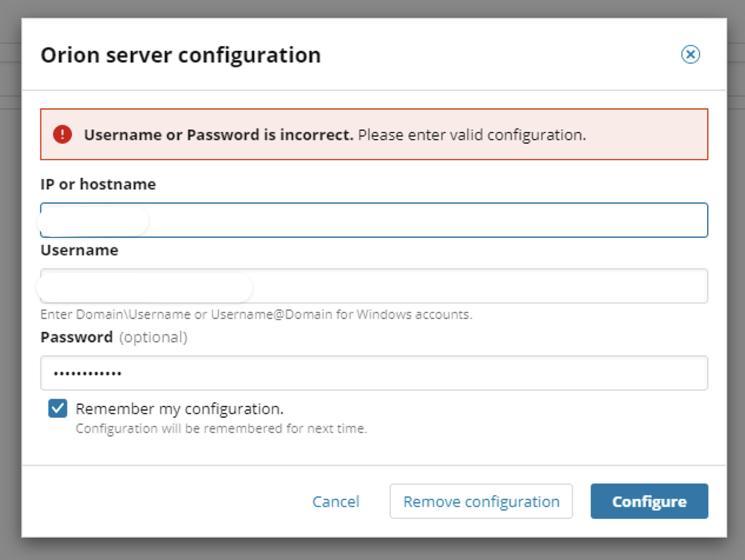Close the Orion server configuration dialog
745x560 pixels.
click(690, 55)
